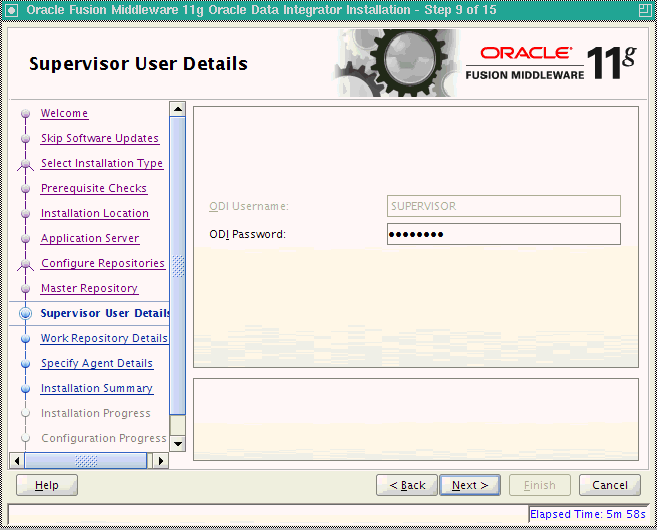The height and width of the screenshot is (530, 657).
Task: Click the Installation Progress bullet icon
Action: (x=26, y=414)
